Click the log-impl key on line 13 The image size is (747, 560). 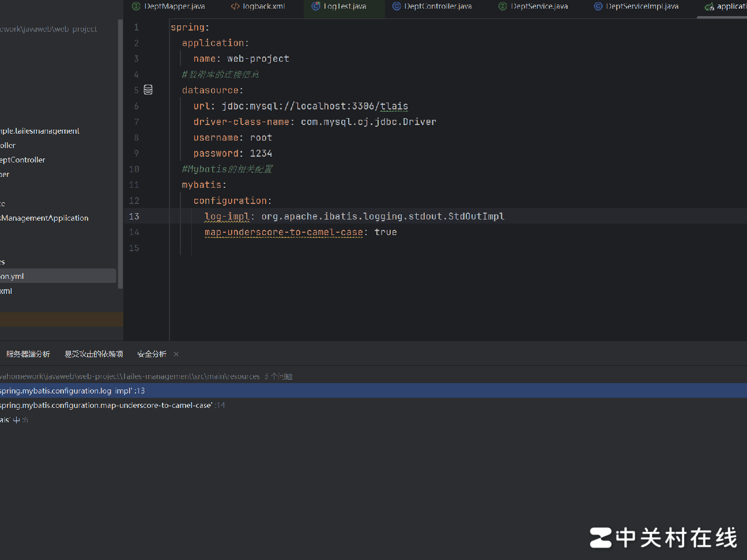click(x=227, y=217)
